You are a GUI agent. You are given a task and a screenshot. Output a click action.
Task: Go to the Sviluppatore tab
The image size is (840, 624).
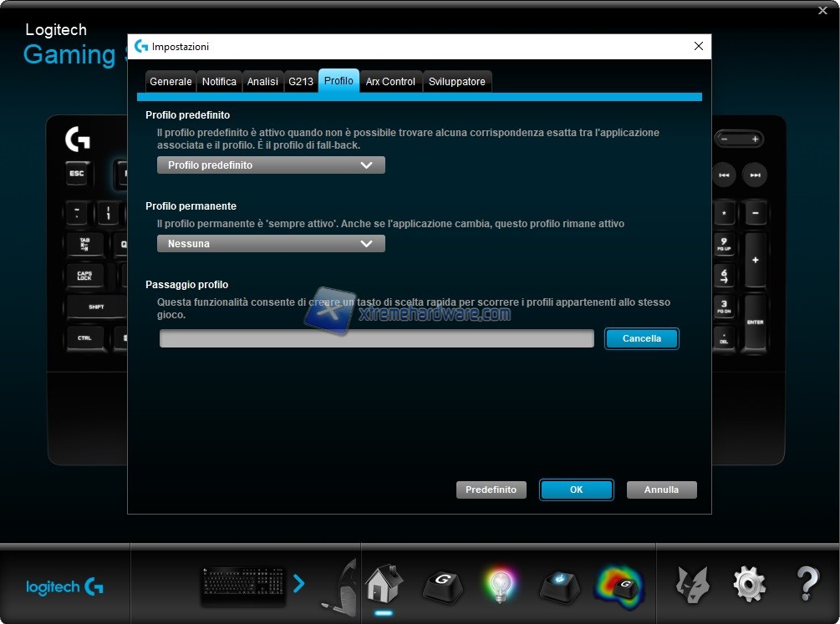(x=456, y=82)
